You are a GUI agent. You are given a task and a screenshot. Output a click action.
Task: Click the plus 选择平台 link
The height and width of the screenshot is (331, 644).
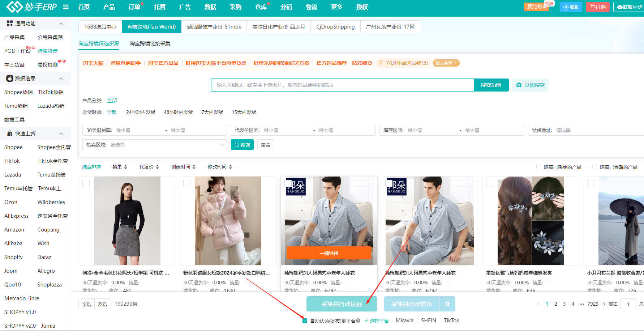[377, 321]
